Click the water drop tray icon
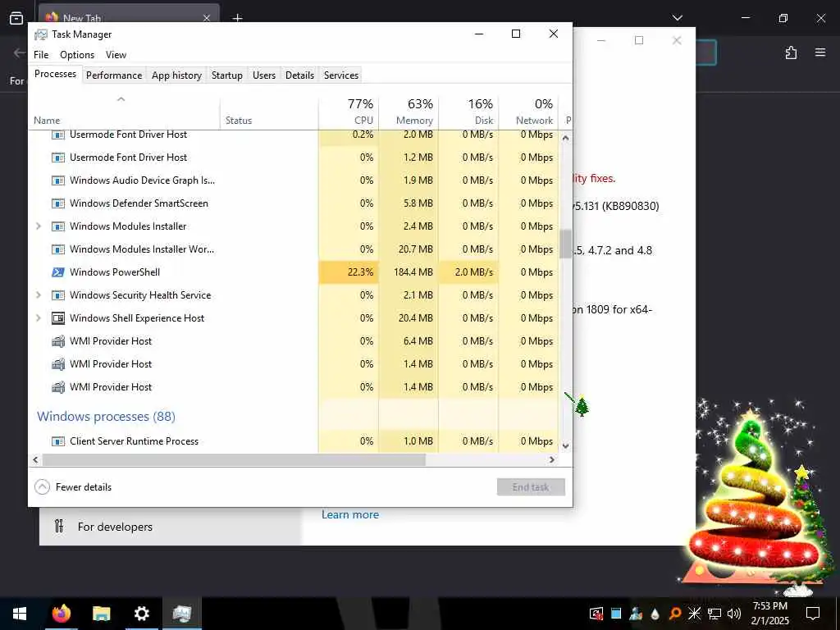 click(x=655, y=614)
